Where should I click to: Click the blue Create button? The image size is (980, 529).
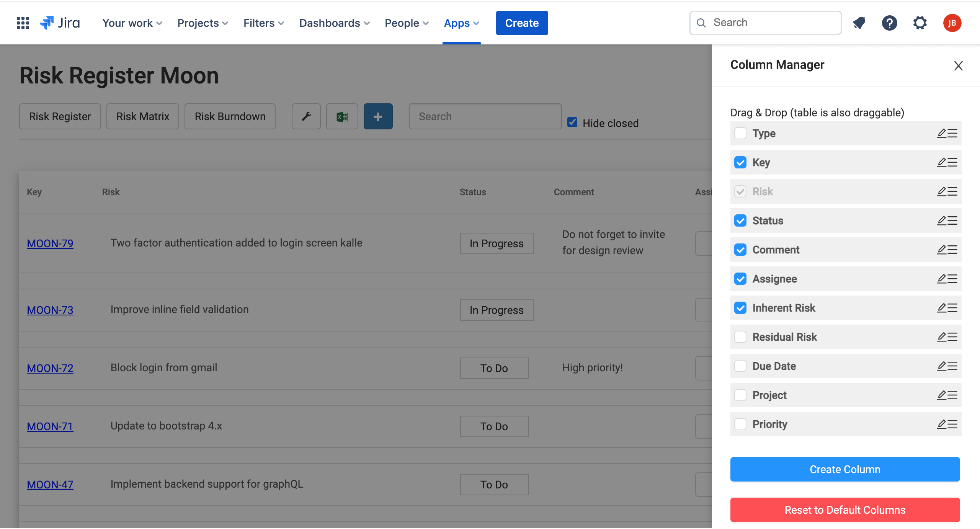tap(522, 23)
